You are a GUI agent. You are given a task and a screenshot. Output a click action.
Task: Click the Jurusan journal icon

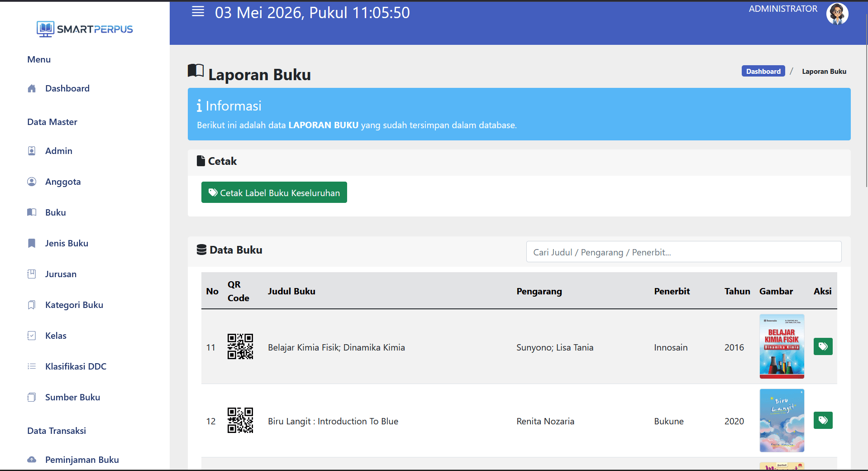pyautogui.click(x=32, y=274)
